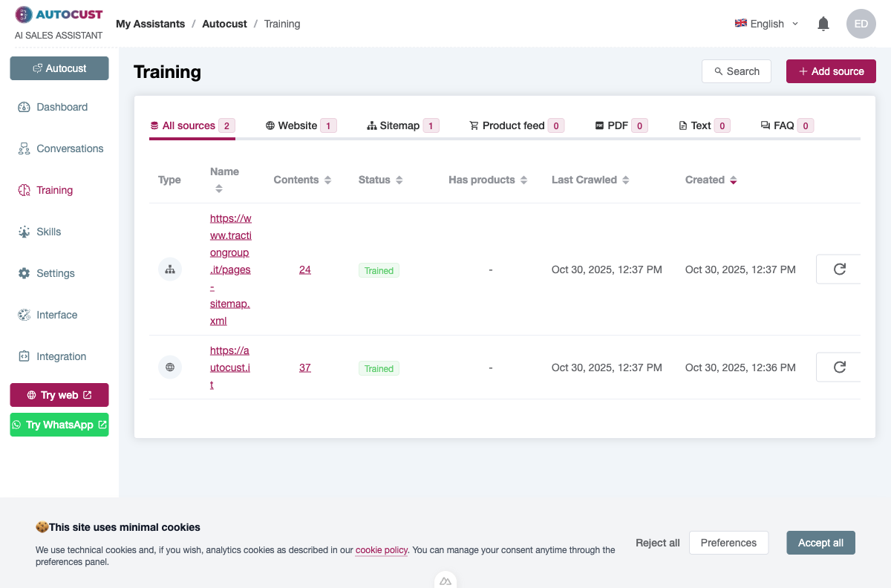Accept all cookies

pyautogui.click(x=820, y=543)
